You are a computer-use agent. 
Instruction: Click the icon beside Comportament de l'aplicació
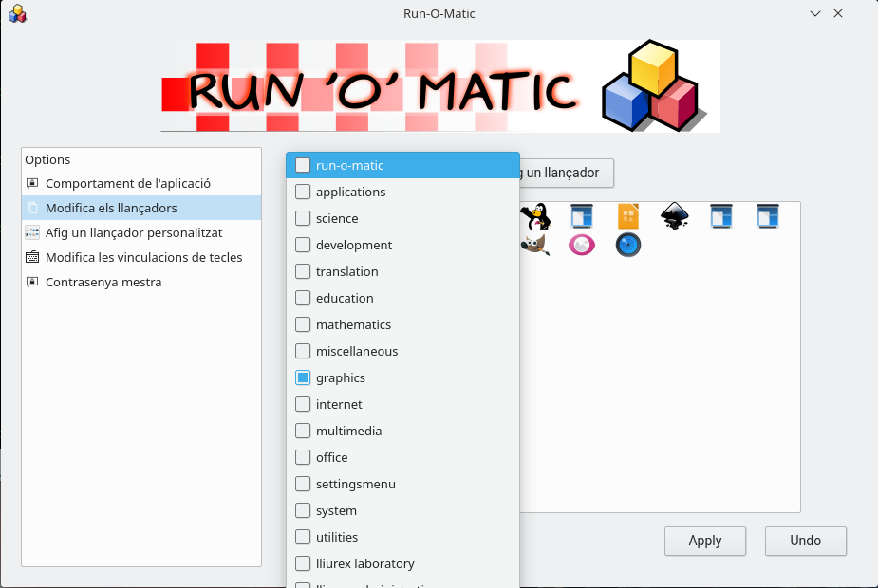[32, 183]
